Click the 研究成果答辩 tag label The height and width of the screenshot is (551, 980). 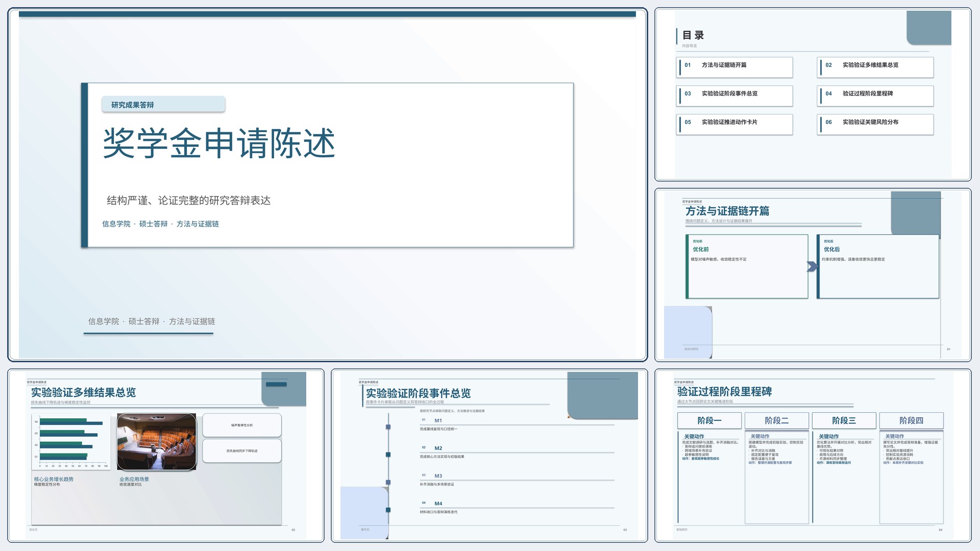163,105
